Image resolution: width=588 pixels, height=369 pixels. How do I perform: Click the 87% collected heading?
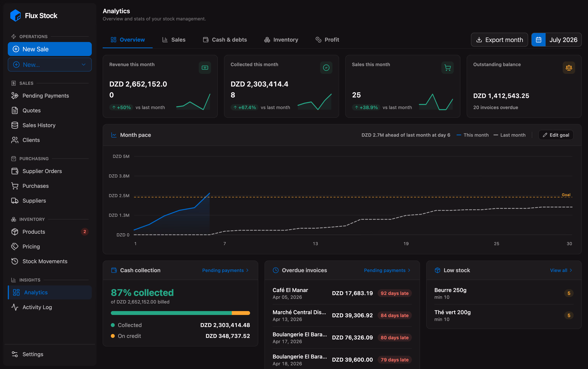click(x=142, y=293)
